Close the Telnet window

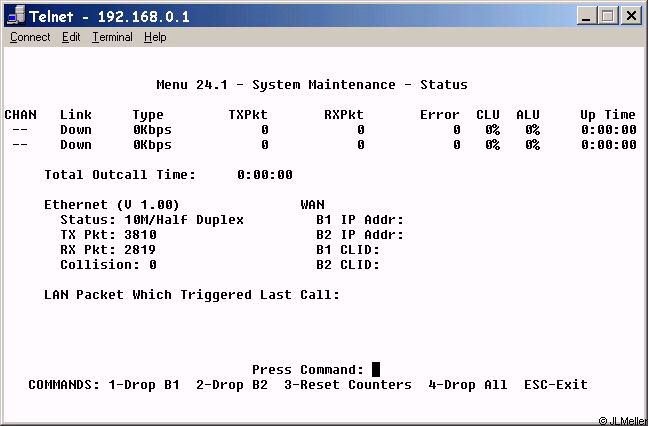coord(631,16)
